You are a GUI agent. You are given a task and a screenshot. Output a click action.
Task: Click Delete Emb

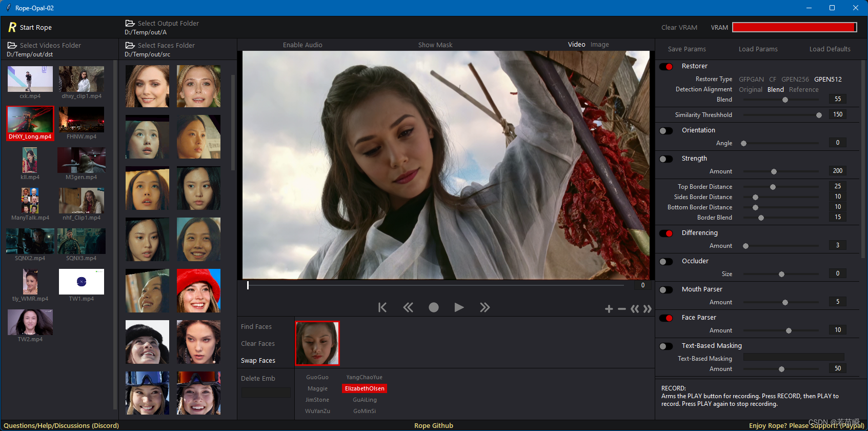(x=258, y=378)
